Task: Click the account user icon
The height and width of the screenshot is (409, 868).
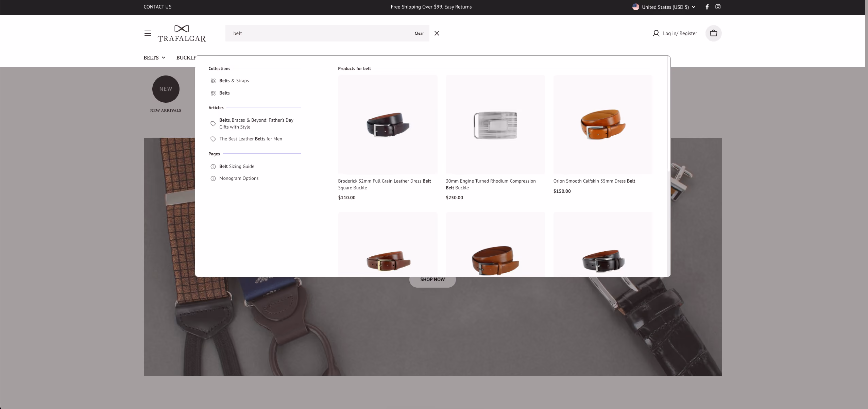Action: pyautogui.click(x=656, y=33)
